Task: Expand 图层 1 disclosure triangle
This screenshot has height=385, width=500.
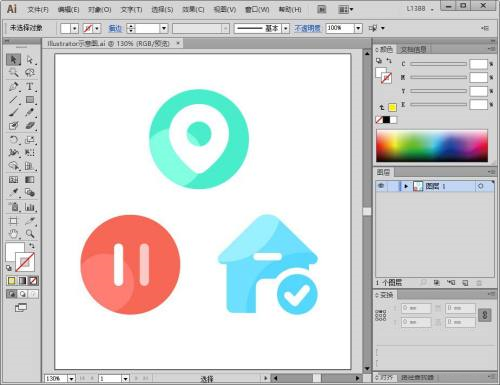Action: tap(406, 186)
